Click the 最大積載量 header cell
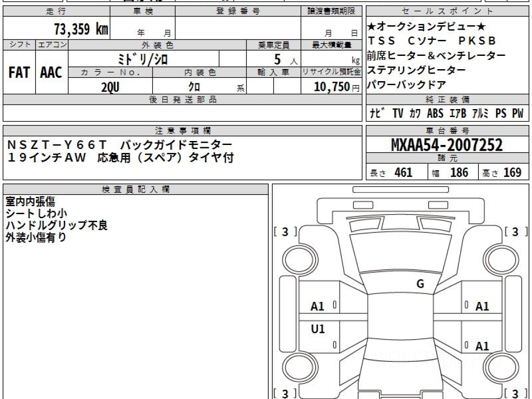The image size is (532, 399). click(331, 45)
